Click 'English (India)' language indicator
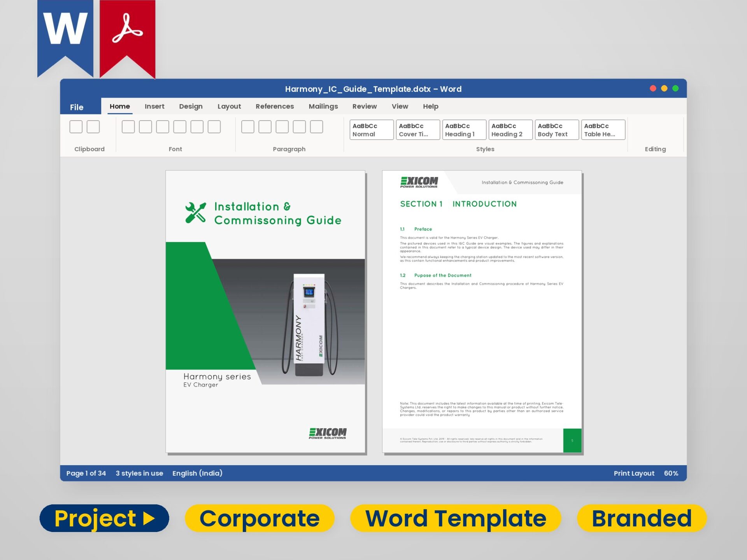 197,473
